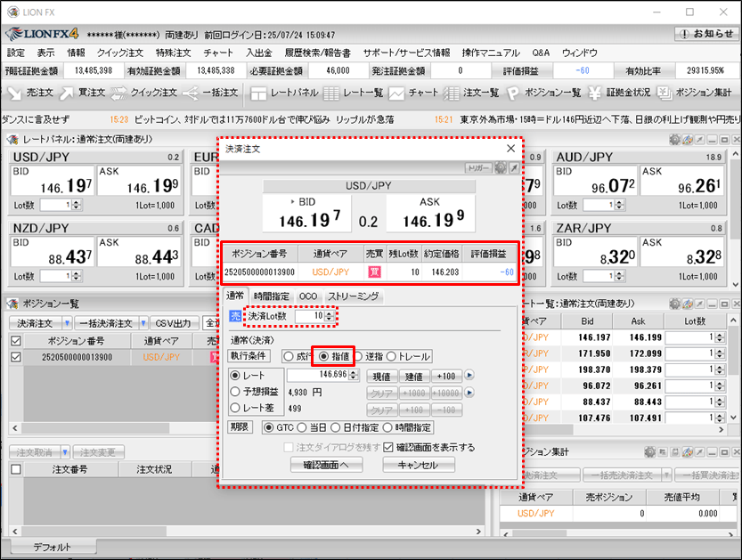Expand the arrow next to the +100 button
The height and width of the screenshot is (560, 742).
point(469,376)
